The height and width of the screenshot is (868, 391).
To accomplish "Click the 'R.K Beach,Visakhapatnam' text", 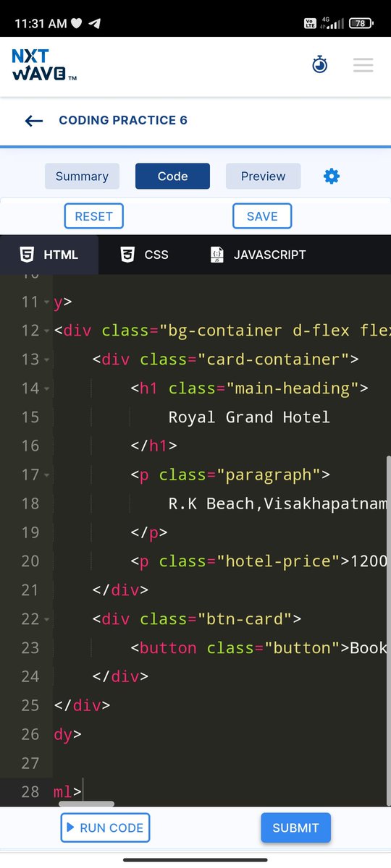I will [278, 504].
